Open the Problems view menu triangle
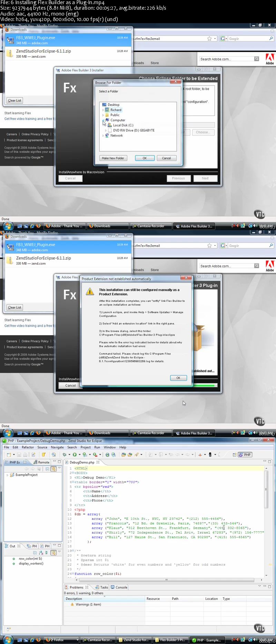 [x=259, y=586]
